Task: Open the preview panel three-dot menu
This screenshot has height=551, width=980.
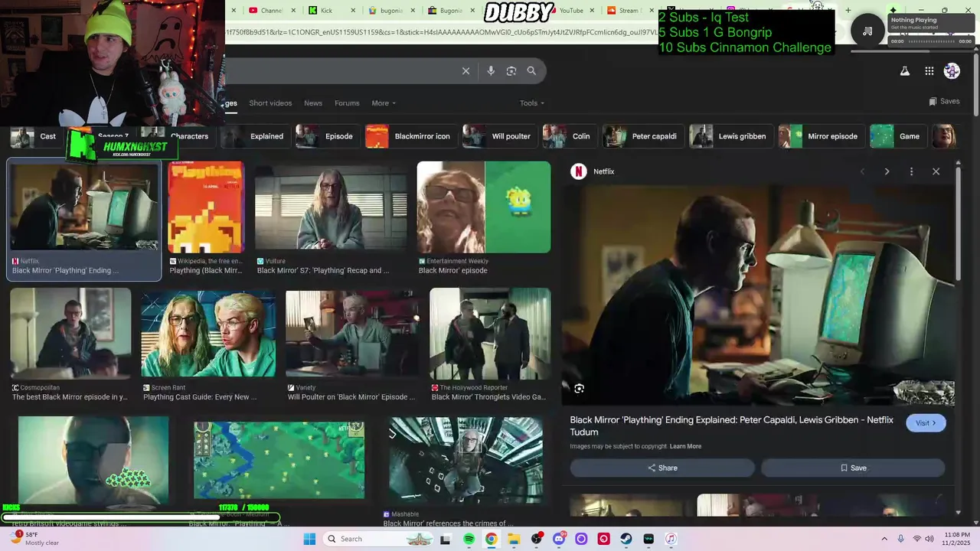Action: [911, 171]
